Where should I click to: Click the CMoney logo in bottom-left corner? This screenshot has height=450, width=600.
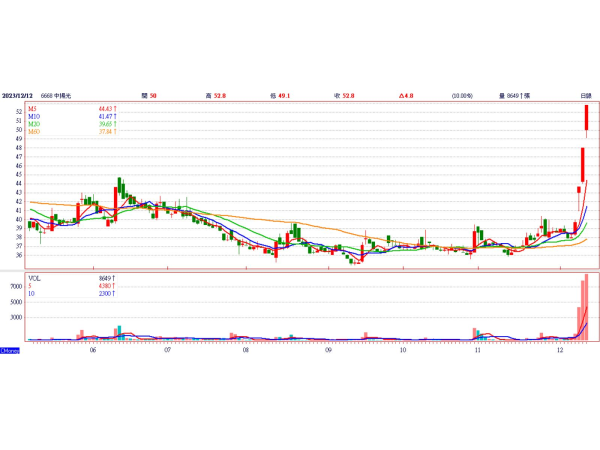coord(10,350)
